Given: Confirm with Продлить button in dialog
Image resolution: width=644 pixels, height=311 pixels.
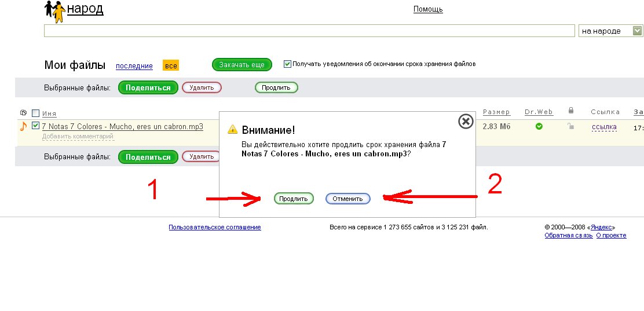Looking at the screenshot, I should [294, 199].
